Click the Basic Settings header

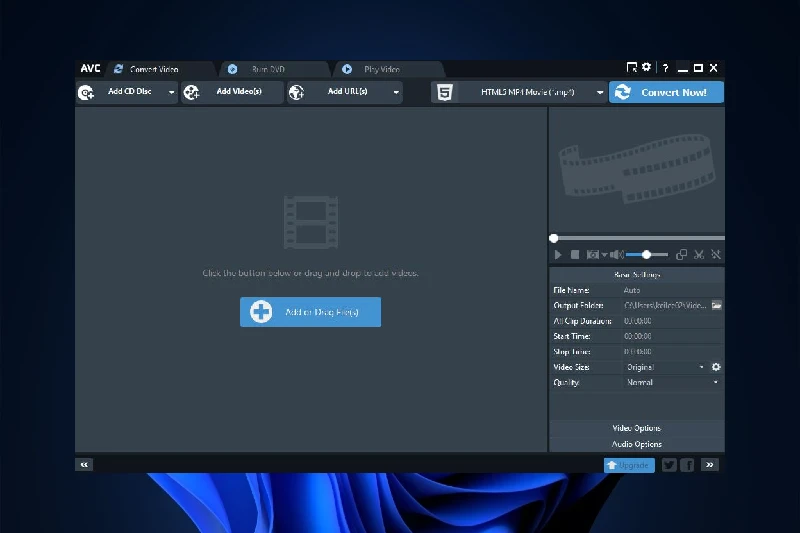(x=637, y=274)
